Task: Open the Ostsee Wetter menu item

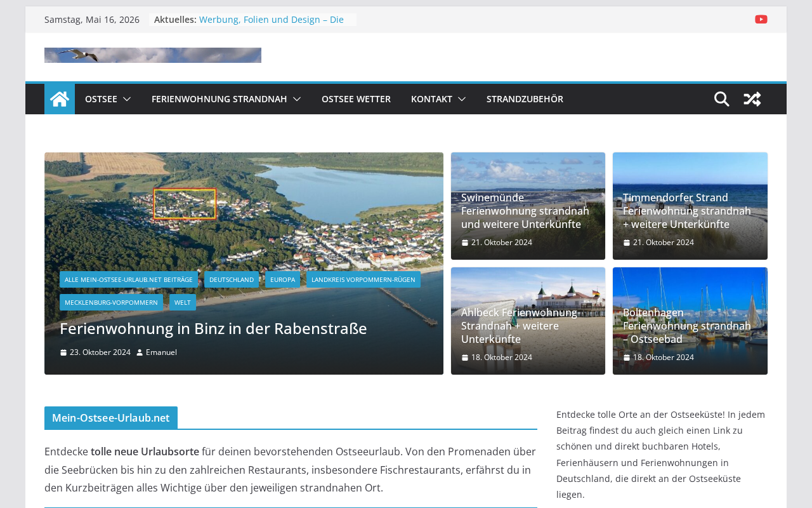Action: click(x=356, y=99)
